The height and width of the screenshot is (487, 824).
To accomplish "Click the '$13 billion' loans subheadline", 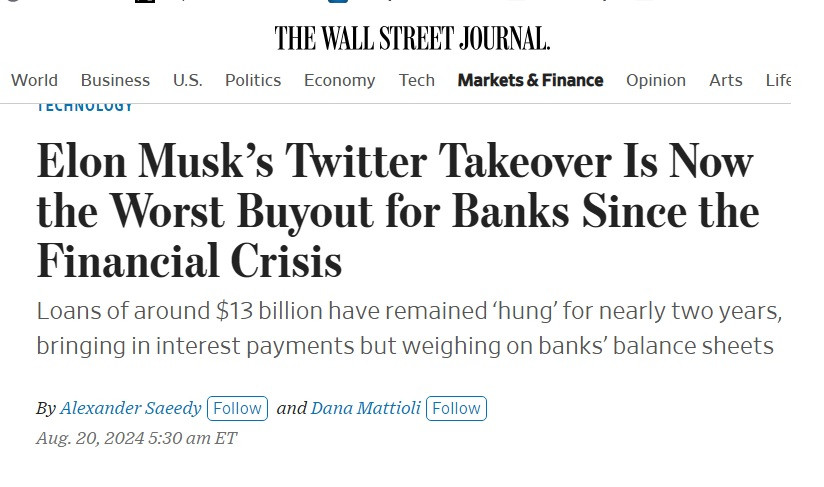I will coord(409,328).
